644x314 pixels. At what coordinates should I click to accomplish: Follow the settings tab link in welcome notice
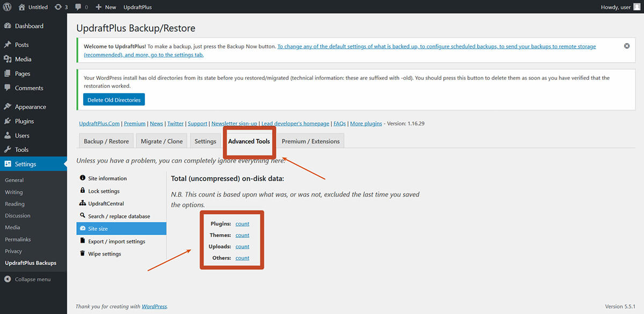340,50
